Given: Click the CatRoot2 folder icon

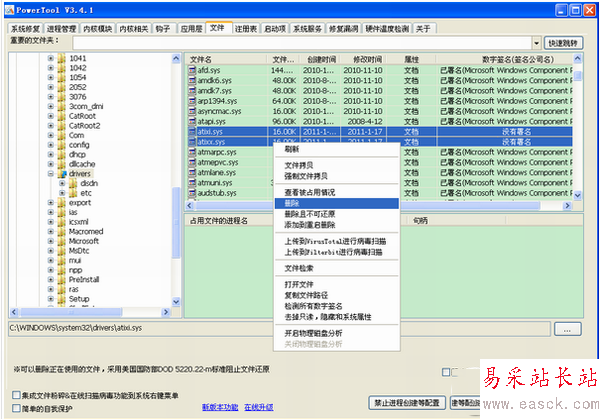Looking at the screenshot, I should tap(62, 126).
